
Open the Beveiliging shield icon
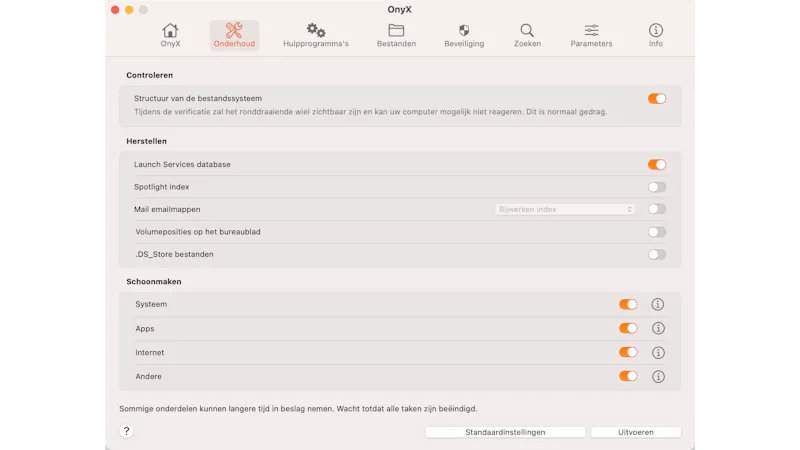click(464, 31)
